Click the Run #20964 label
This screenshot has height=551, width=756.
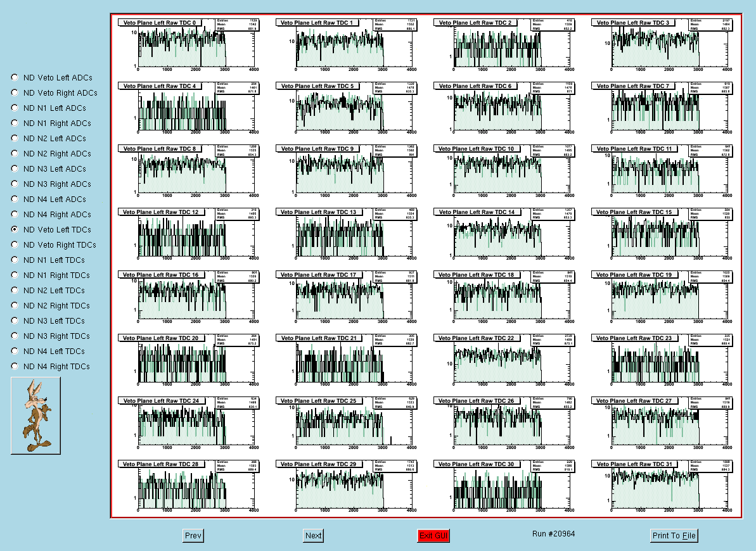tap(553, 534)
